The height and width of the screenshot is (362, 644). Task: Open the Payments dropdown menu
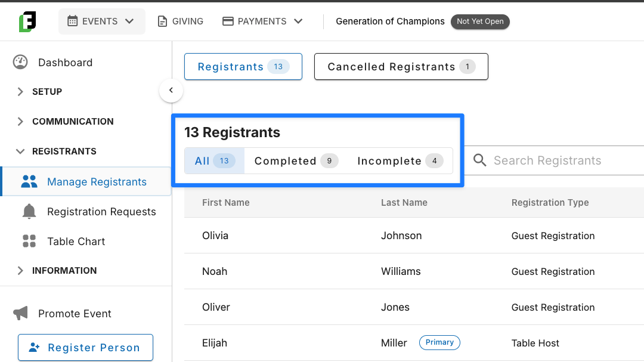point(262,21)
